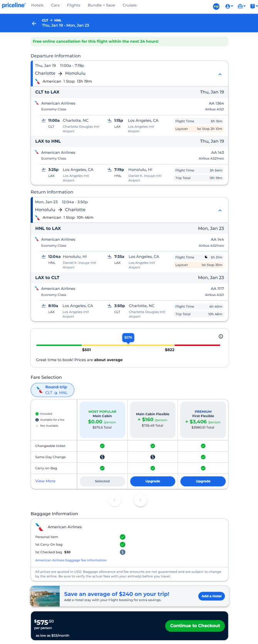Go back using the header arrow

pyautogui.click(x=34, y=23)
